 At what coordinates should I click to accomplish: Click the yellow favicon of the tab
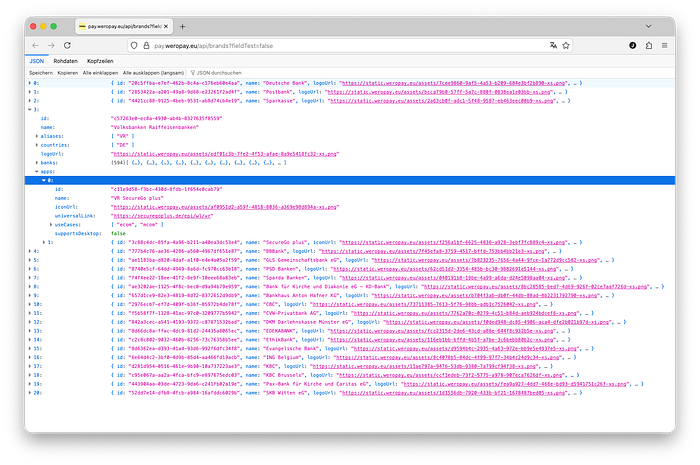(82, 26)
